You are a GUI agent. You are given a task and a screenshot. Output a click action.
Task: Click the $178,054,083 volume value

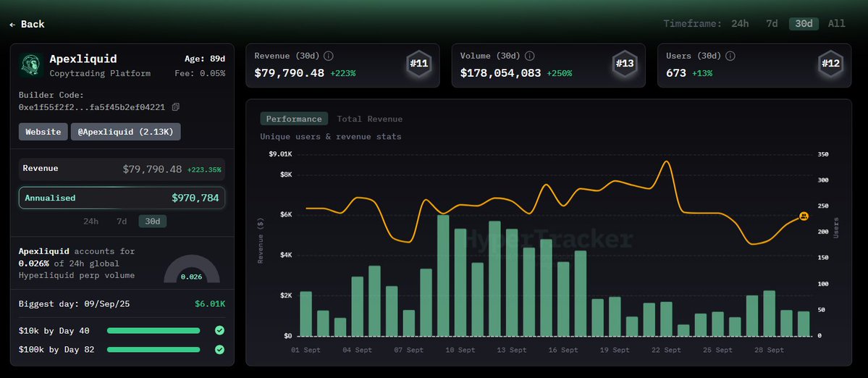click(500, 72)
